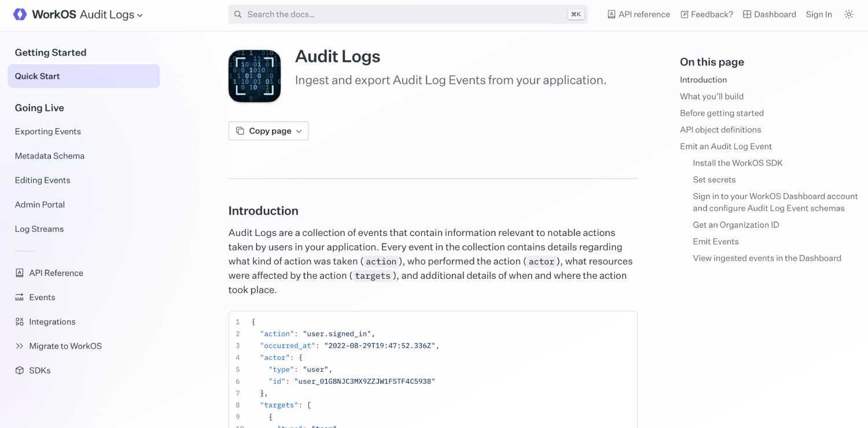This screenshot has width=868, height=428.
Task: Click the inline code word action
Action: point(381,261)
